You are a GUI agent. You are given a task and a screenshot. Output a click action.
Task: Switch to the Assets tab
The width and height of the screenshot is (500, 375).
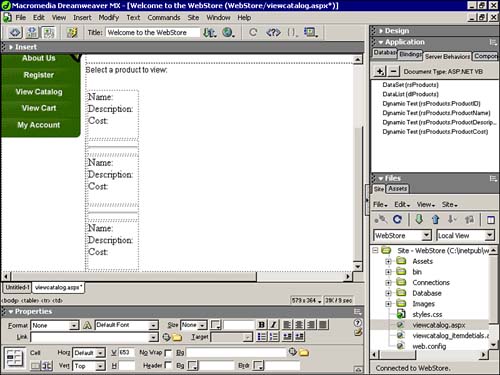click(397, 189)
